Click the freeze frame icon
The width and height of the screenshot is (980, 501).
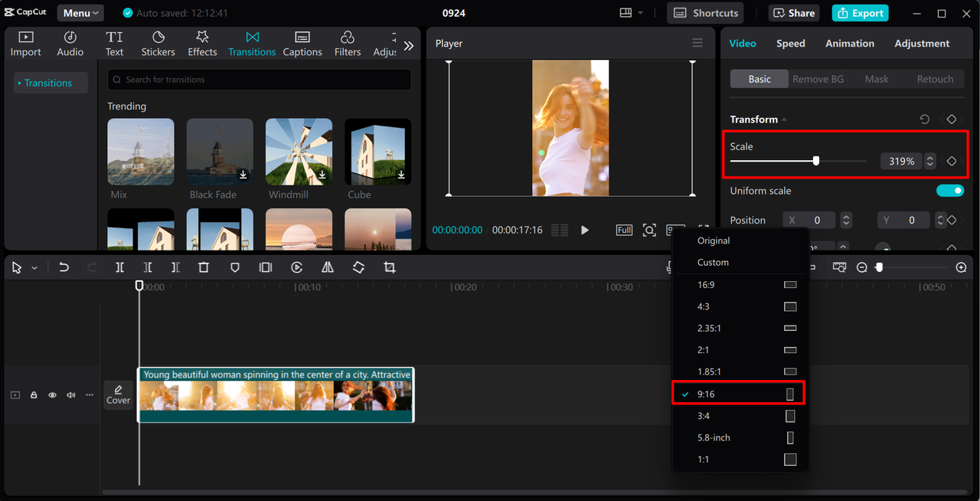(x=266, y=267)
